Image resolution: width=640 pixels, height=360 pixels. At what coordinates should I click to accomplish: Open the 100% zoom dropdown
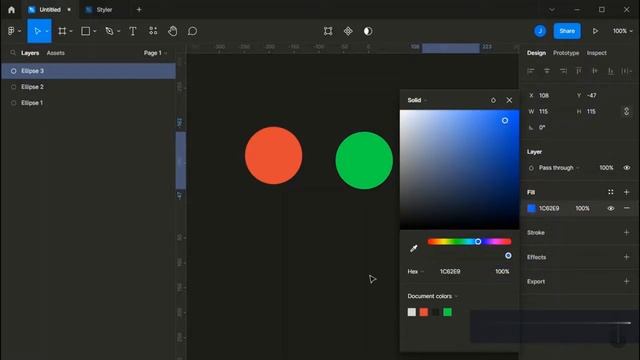622,31
